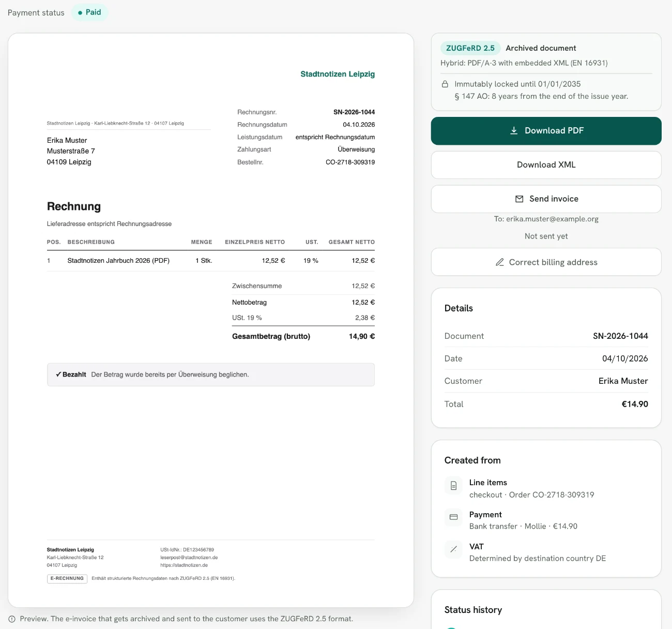Click leserpost@stadtnotizen.de in the invoice footer
Image resolution: width=672 pixels, height=629 pixels.
tap(189, 558)
